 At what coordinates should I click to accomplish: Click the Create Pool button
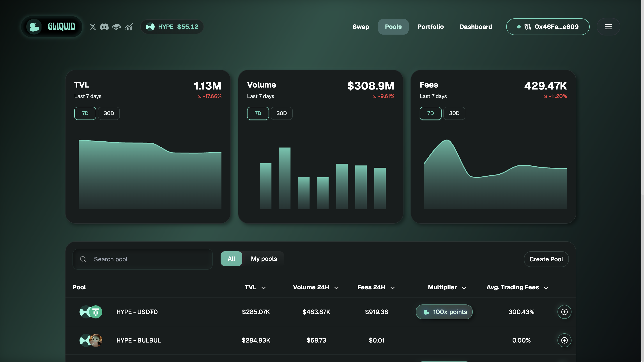point(546,259)
